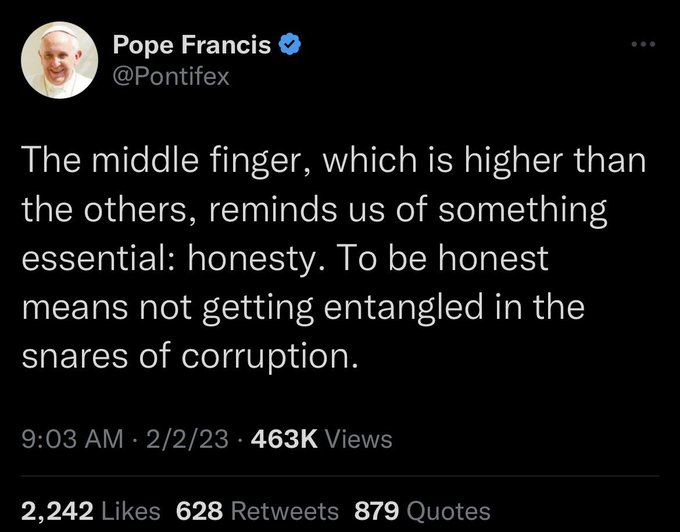Click the word "honesty." in the tweet
Screen dimensions: 680x532
258,259
